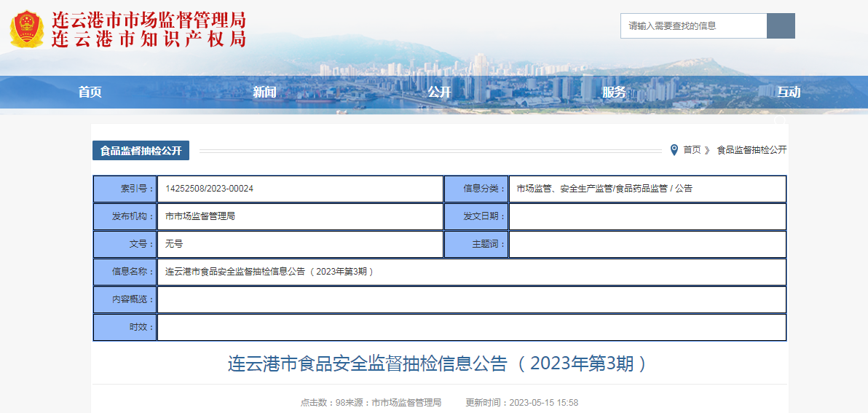
Task: Click the search submit button
Action: click(x=781, y=26)
